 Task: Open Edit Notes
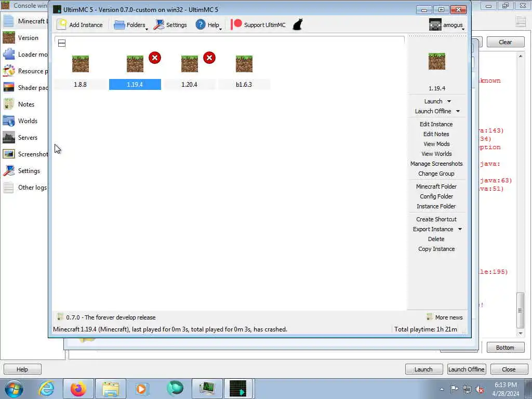pyautogui.click(x=436, y=134)
